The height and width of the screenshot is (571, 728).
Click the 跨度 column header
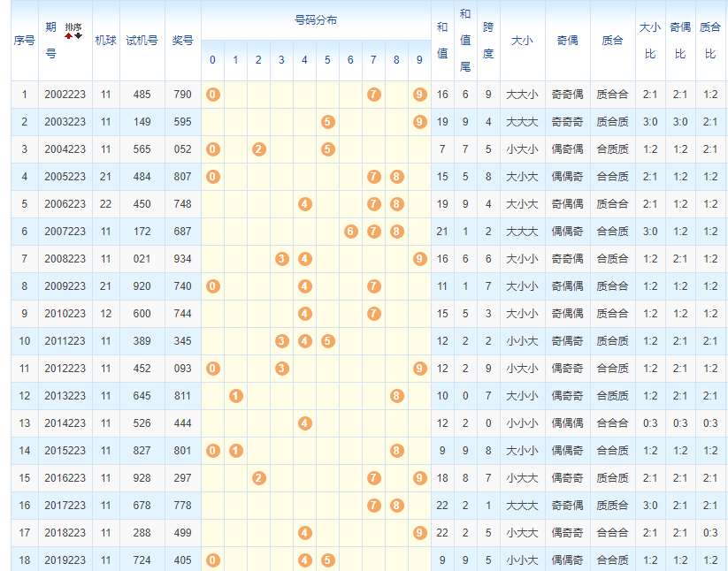click(488, 41)
